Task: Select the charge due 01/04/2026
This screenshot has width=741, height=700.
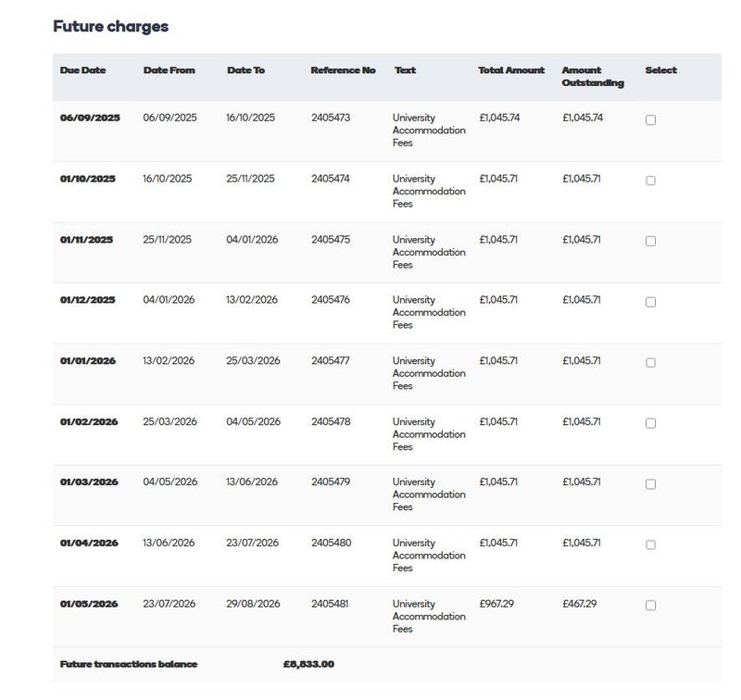Action: tap(650, 544)
